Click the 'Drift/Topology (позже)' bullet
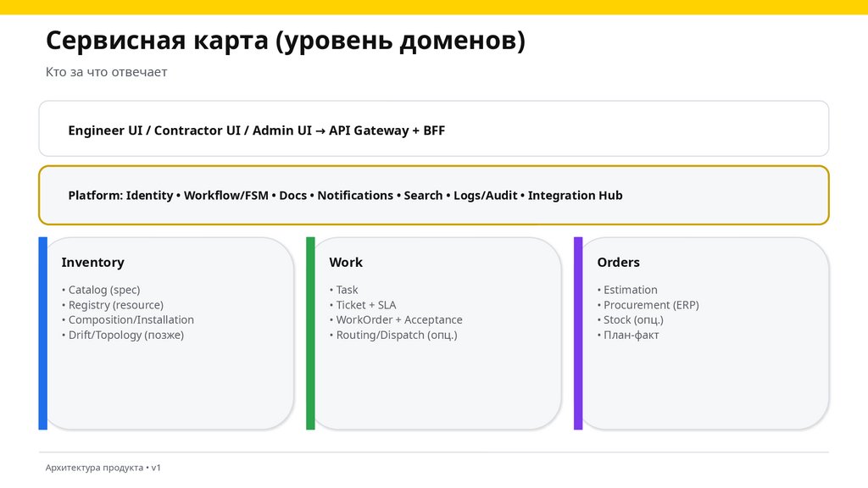The height and width of the screenshot is (488, 868). click(x=123, y=335)
